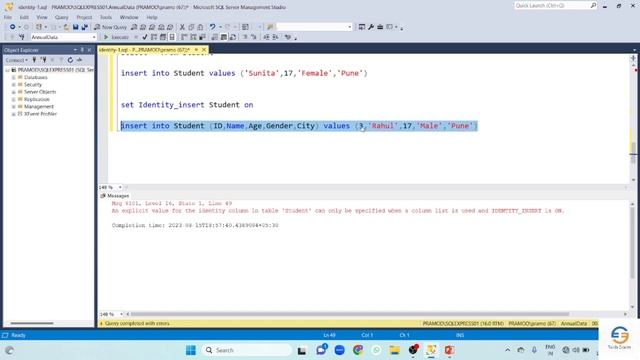Click the Results to Grid icon
Screen dimensions: 640x360
(x=224, y=37)
